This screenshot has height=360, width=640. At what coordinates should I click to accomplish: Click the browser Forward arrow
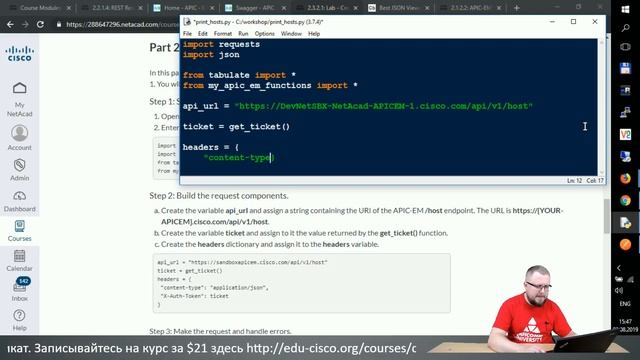pos(25,24)
